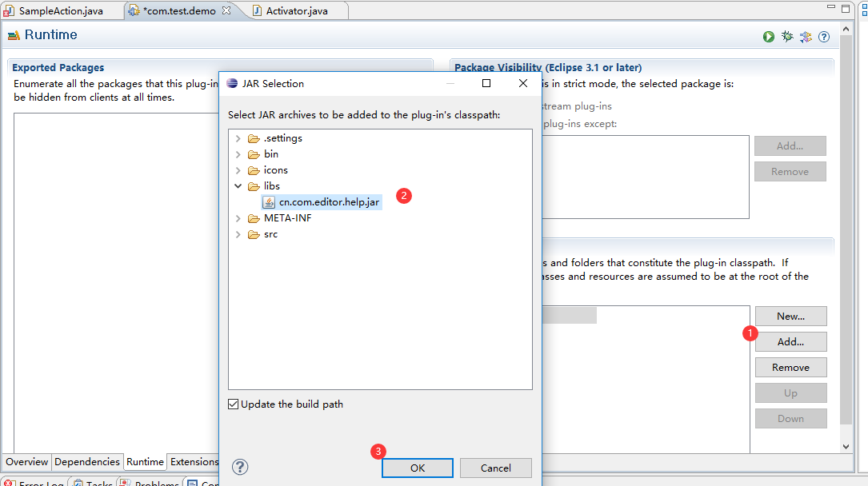The width and height of the screenshot is (868, 486).
Task: Select the src folder label
Action: click(270, 234)
